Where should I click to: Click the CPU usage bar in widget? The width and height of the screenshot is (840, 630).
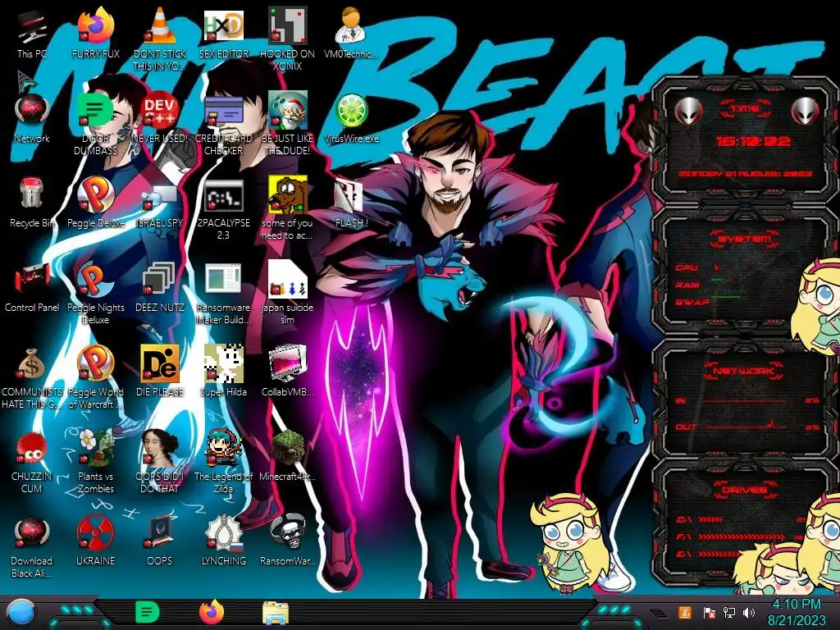(x=716, y=267)
